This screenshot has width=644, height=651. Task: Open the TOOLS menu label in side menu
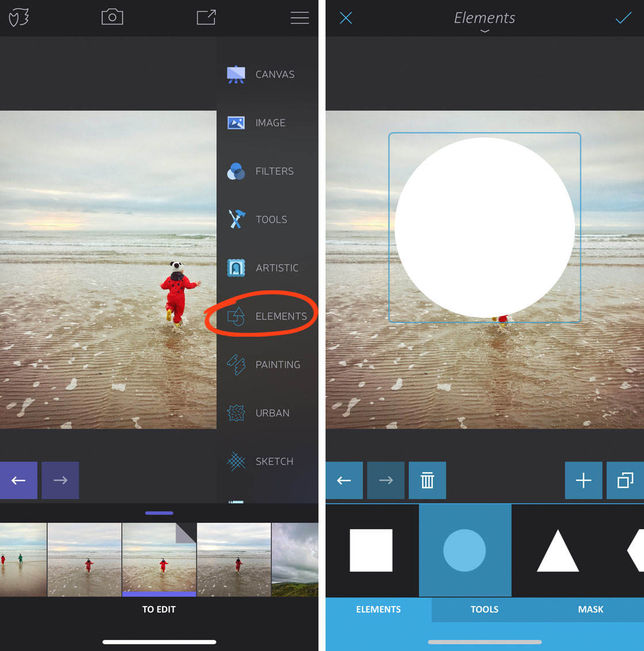click(271, 219)
